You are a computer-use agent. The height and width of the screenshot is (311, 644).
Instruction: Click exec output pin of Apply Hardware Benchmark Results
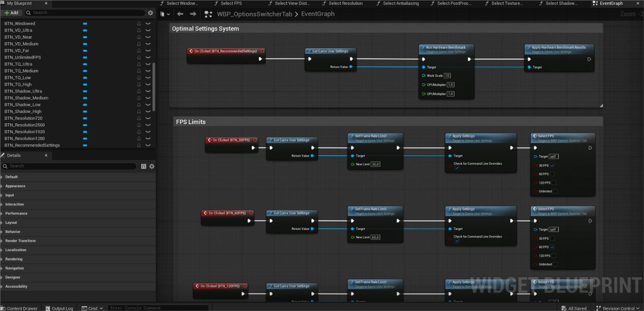coord(589,59)
